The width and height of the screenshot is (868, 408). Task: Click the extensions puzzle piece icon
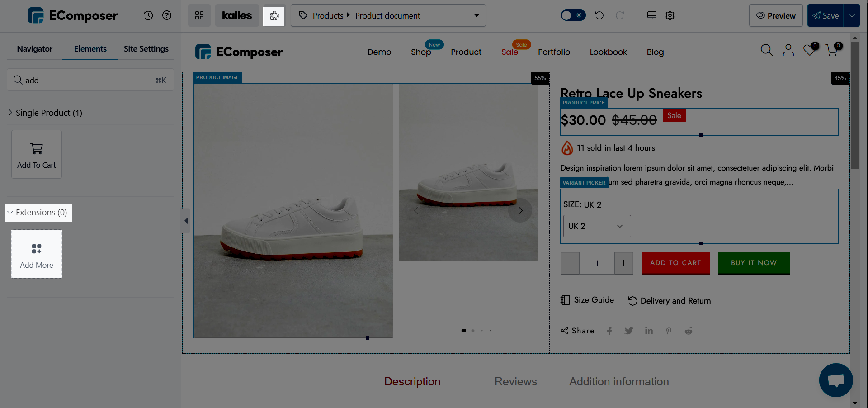coord(274,16)
